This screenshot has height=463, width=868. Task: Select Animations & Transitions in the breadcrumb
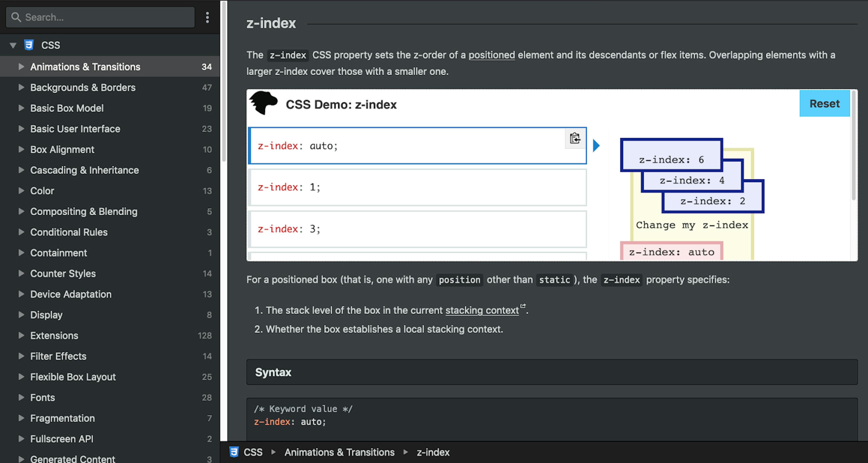[x=339, y=452]
